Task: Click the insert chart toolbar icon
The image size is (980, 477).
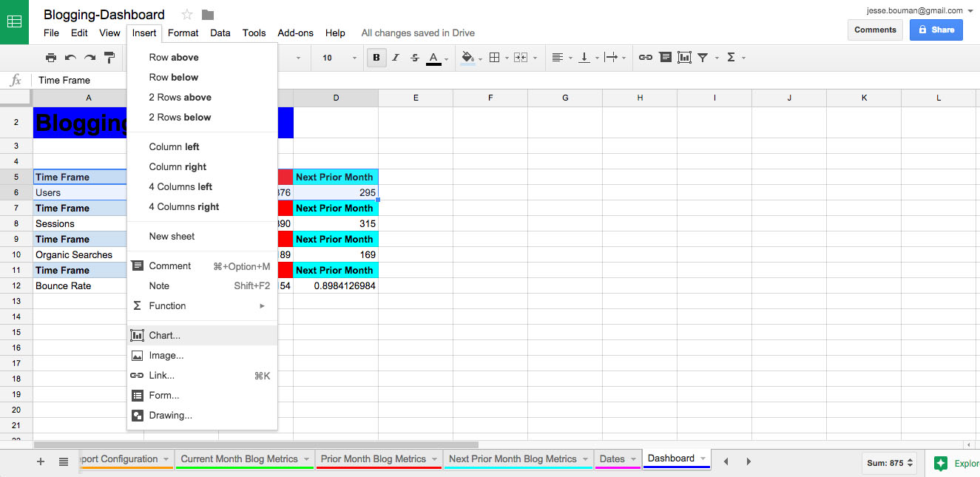Action: coord(684,58)
